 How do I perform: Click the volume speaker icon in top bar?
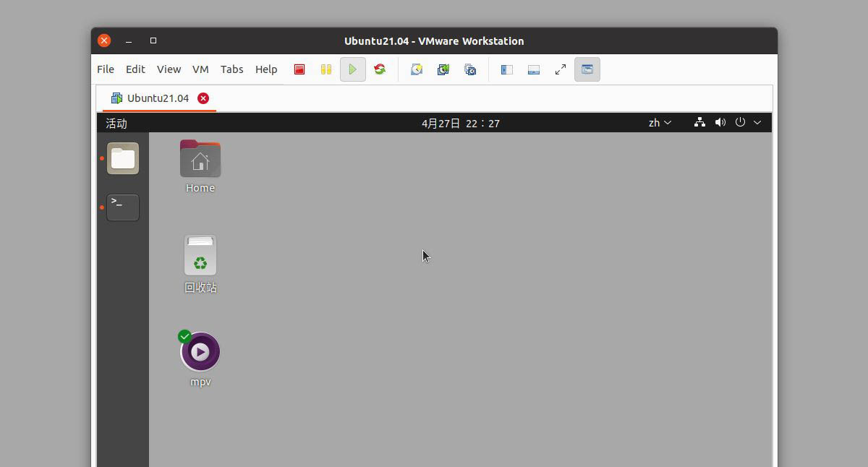coord(720,123)
